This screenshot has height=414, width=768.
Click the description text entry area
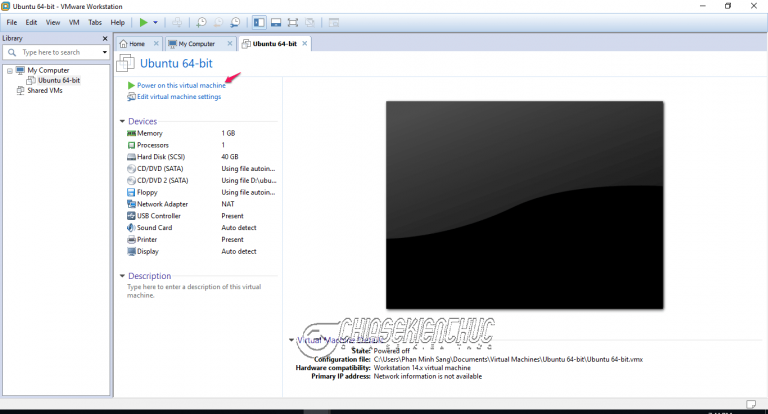pyautogui.click(x=194, y=291)
